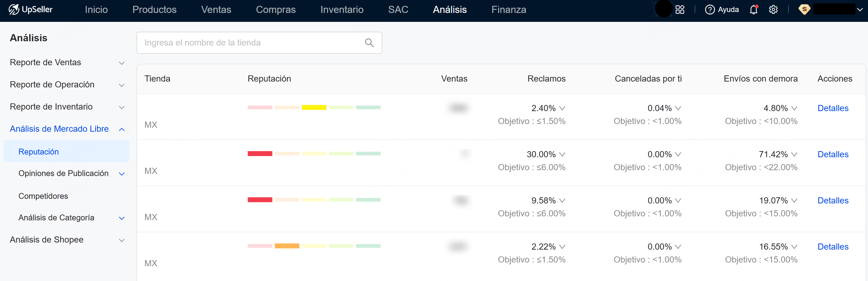Click the gold membership badge icon
868x281 pixels.
point(804,10)
